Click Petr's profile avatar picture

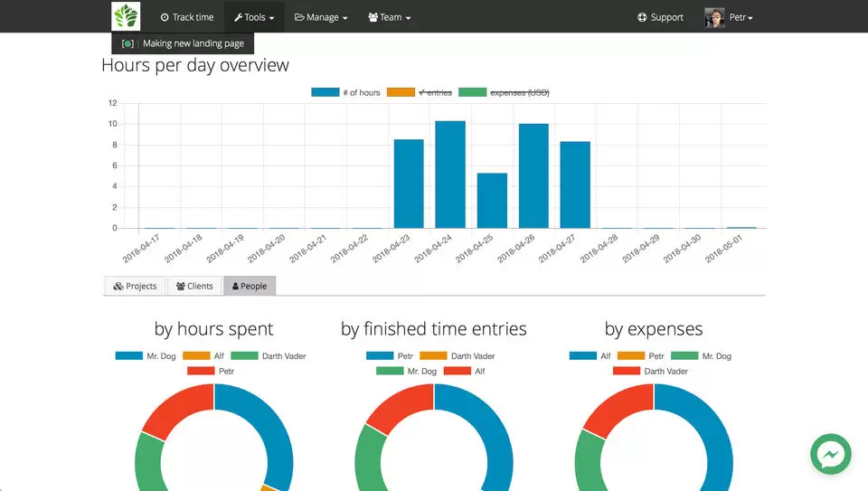[714, 17]
